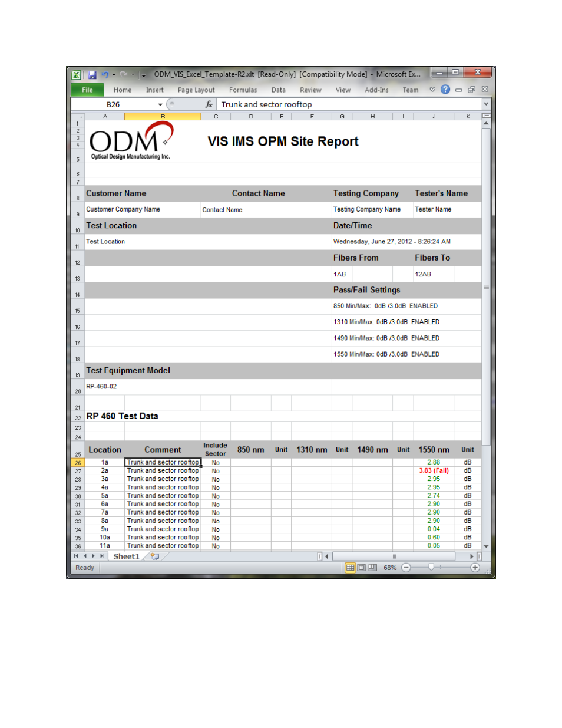
Task: Click the zoom slider handle
Action: click(x=431, y=567)
